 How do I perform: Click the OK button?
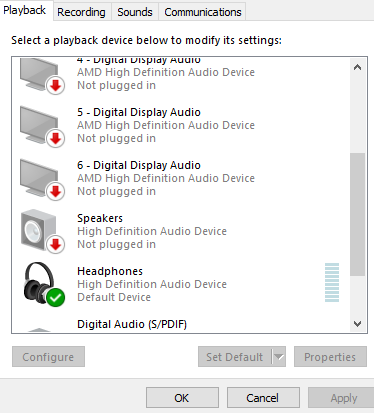click(182, 398)
